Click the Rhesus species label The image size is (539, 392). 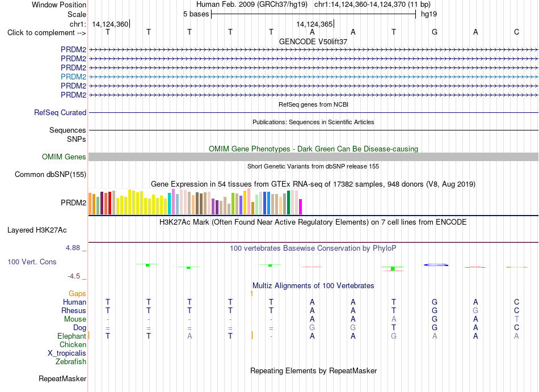[x=74, y=310]
